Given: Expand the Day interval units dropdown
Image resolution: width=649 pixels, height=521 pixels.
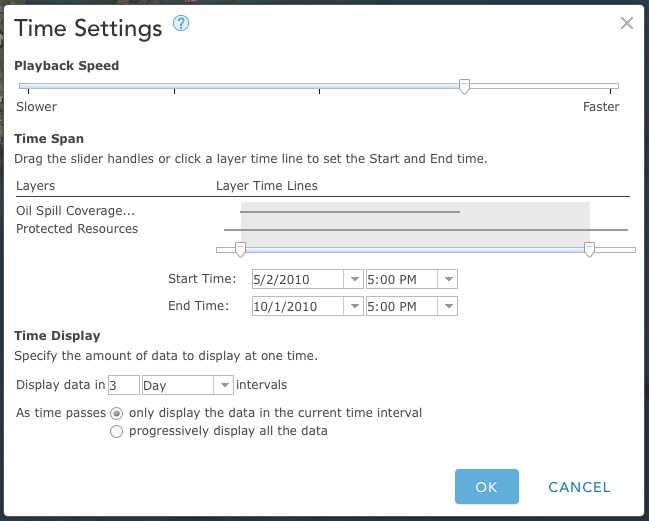Looking at the screenshot, I should [x=225, y=385].
